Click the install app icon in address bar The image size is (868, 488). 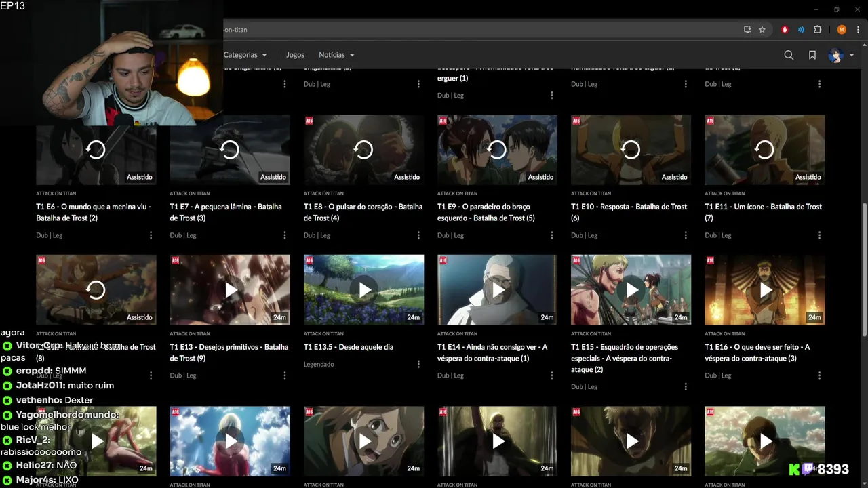click(x=747, y=30)
